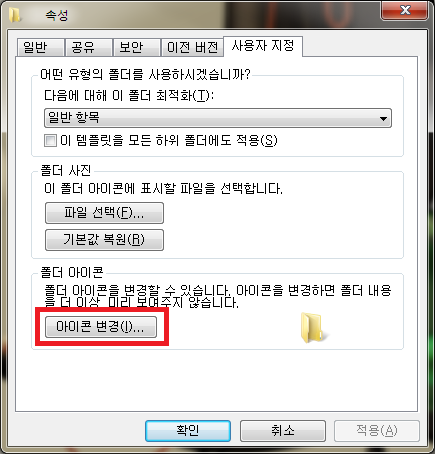The image size is (435, 454).
Task: Click the 기본값 복원(R) button
Action: [x=104, y=240]
